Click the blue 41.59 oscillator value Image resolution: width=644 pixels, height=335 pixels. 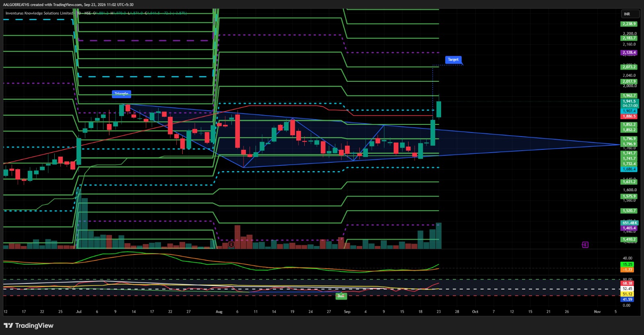click(x=627, y=300)
